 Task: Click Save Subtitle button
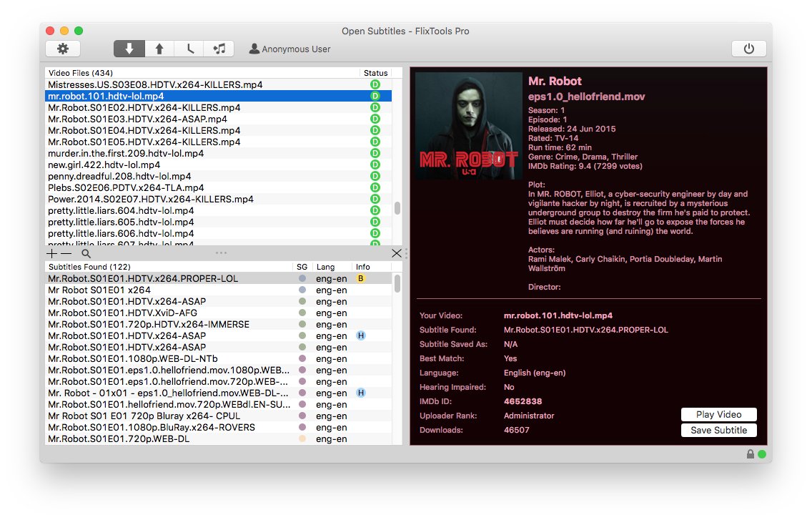(719, 431)
